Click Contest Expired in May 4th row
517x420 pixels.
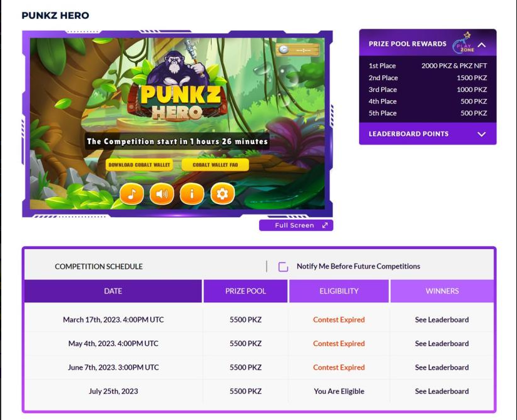339,343
